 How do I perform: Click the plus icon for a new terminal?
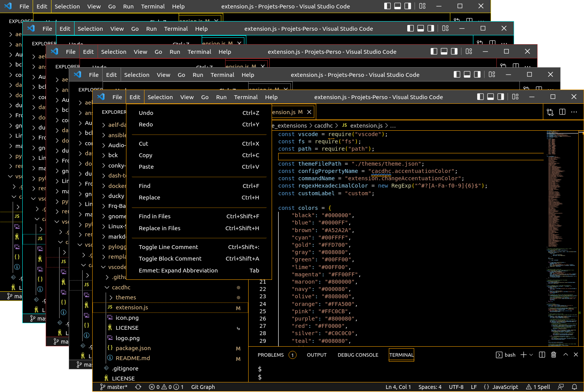(x=523, y=355)
